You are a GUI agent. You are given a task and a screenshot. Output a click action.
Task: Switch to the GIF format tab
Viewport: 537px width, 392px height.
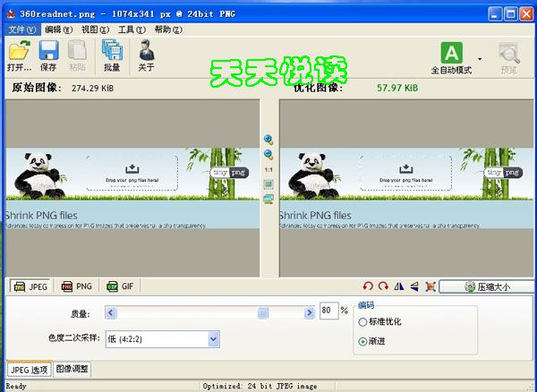(x=120, y=286)
